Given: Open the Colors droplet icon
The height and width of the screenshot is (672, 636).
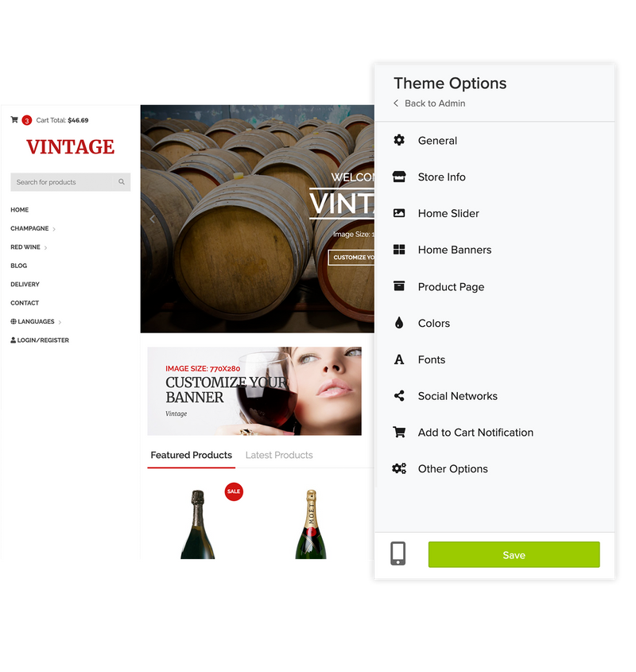Looking at the screenshot, I should [x=399, y=323].
